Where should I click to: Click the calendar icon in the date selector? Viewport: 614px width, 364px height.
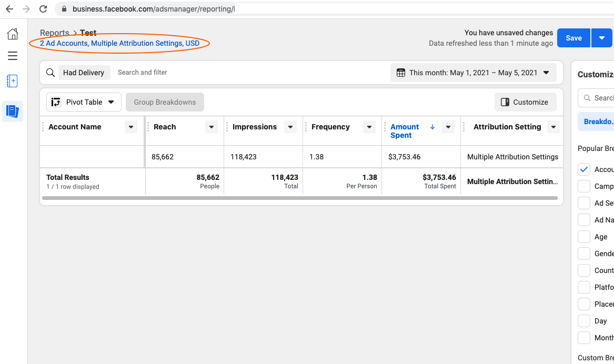click(401, 72)
